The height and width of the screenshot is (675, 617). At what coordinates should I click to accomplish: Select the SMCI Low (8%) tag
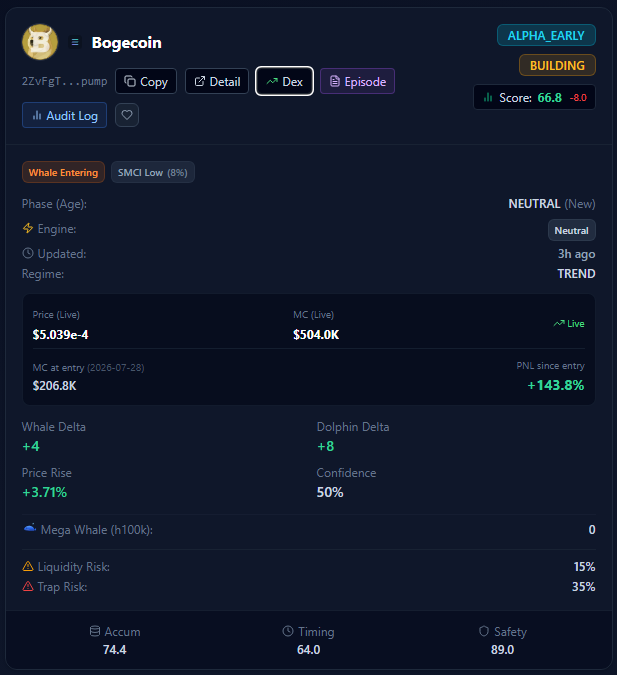click(153, 173)
